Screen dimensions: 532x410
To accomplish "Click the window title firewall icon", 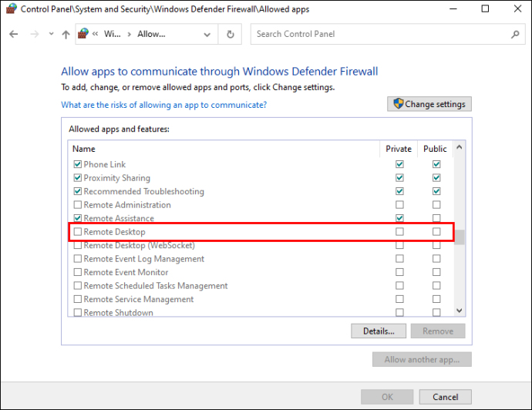I will click(x=12, y=8).
